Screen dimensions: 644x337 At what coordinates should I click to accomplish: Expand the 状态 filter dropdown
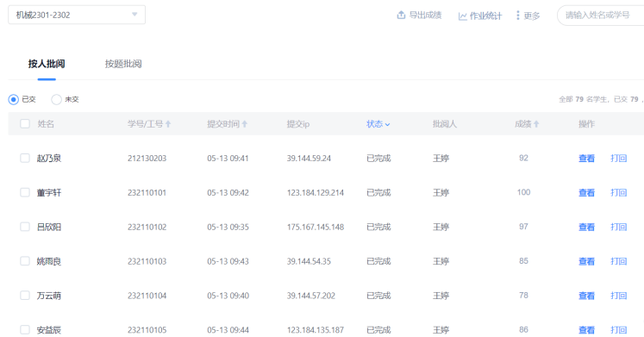378,124
